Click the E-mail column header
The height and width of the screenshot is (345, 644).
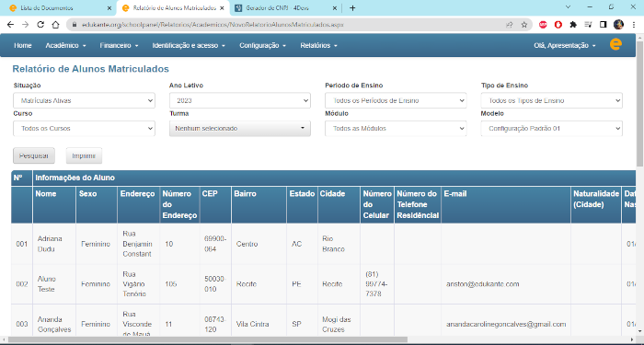pos(506,204)
